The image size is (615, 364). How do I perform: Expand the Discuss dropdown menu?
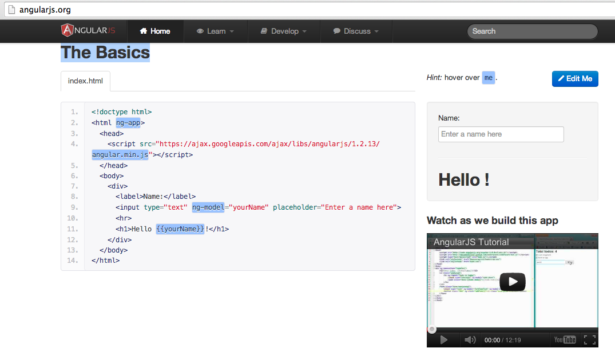tap(356, 31)
